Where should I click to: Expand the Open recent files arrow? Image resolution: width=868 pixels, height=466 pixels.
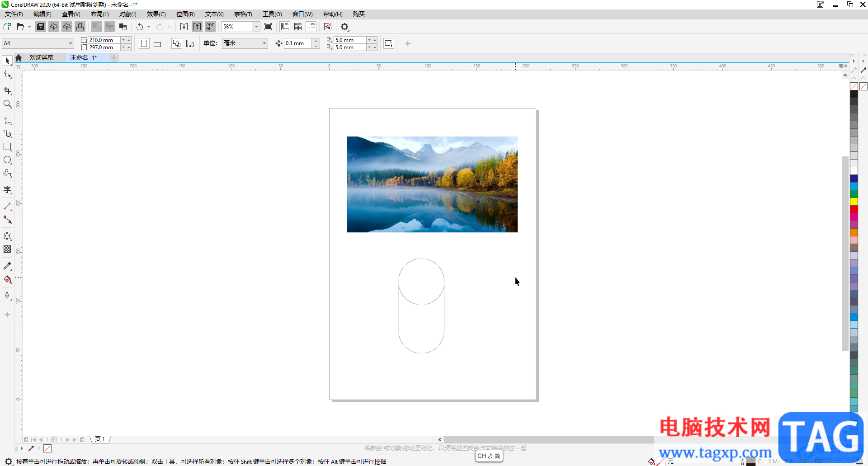coord(29,27)
